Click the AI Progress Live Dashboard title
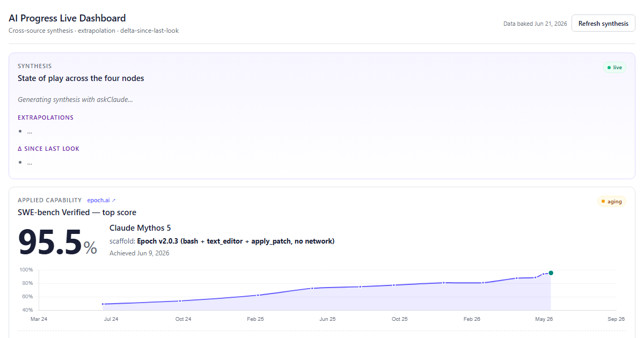 67,18
